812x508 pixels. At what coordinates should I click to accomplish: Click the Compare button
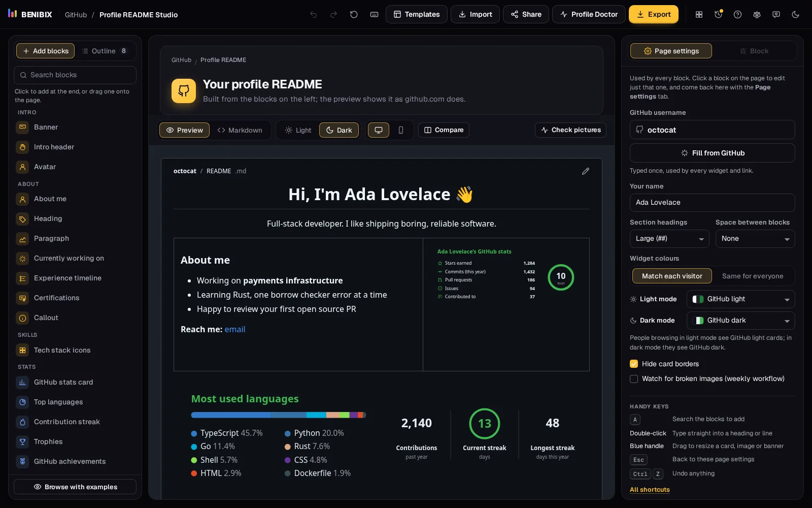(x=444, y=130)
